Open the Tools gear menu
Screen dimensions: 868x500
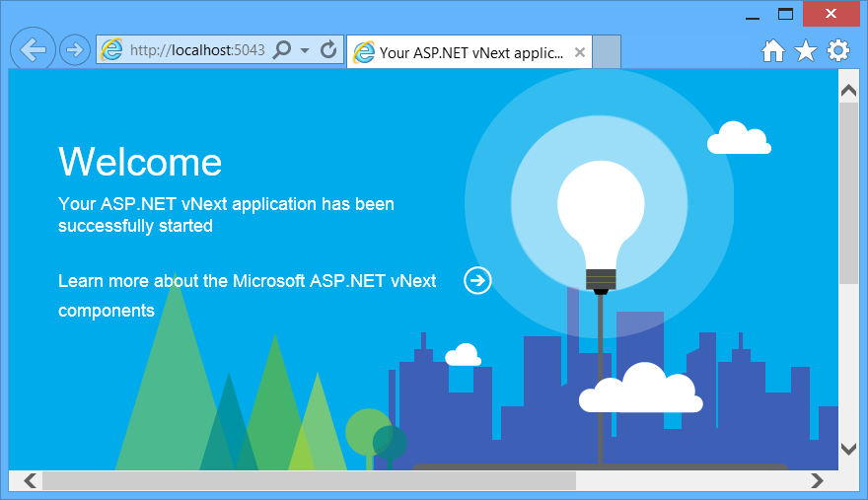838,50
